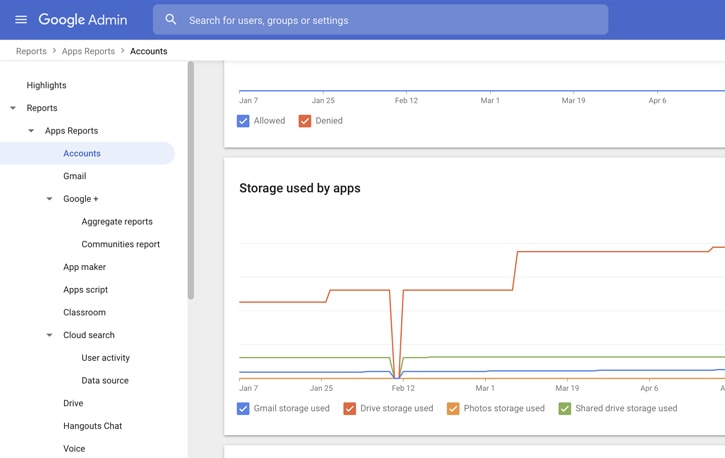Click the Google Admin logo

tap(83, 19)
